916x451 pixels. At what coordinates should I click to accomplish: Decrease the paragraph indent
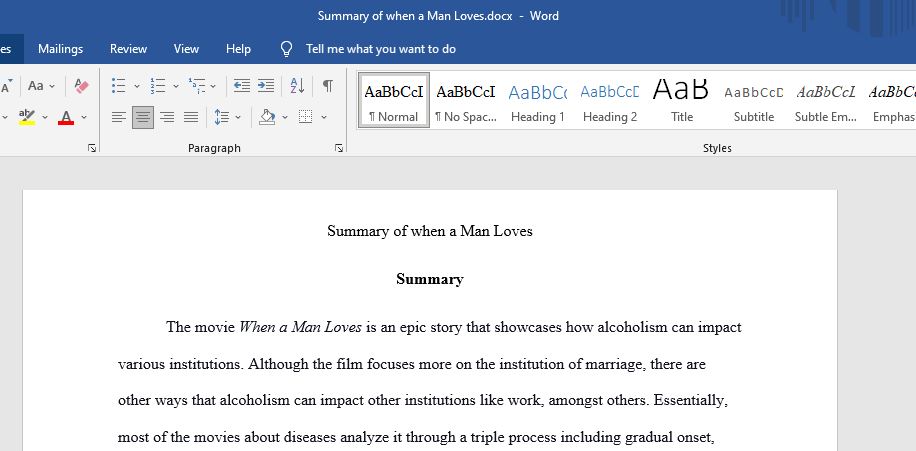tap(242, 86)
